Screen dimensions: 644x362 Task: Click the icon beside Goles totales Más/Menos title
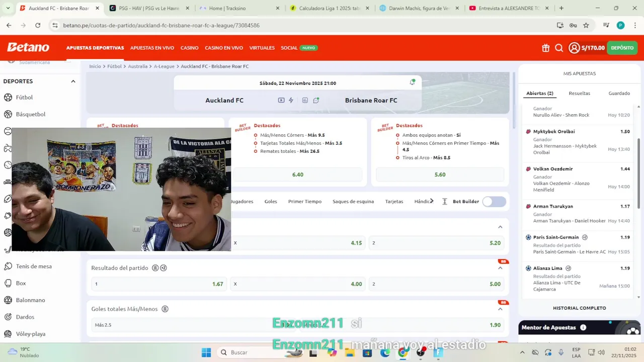click(165, 309)
